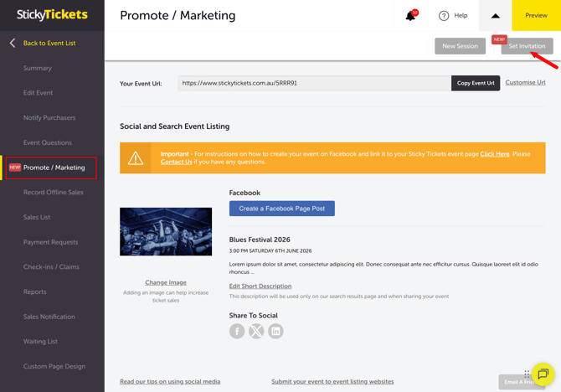Share event on X icon

point(256,331)
